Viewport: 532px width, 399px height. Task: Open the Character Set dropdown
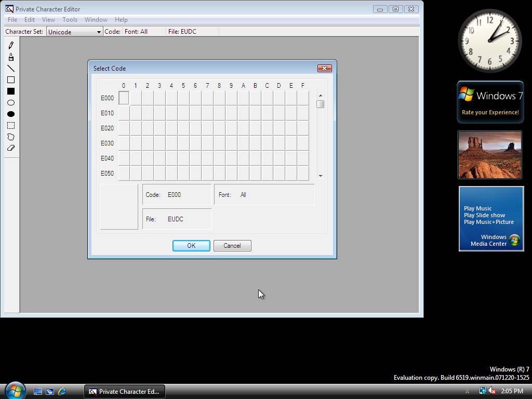[74, 32]
